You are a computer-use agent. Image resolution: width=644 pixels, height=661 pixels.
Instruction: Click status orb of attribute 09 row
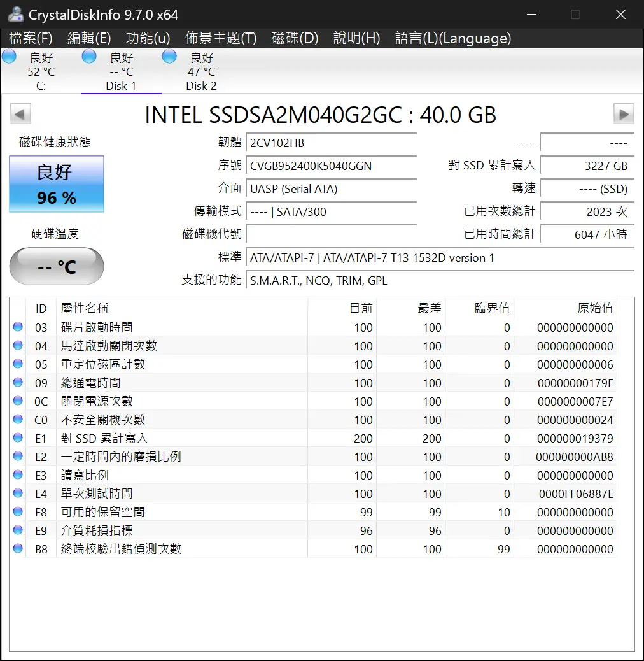pos(18,382)
